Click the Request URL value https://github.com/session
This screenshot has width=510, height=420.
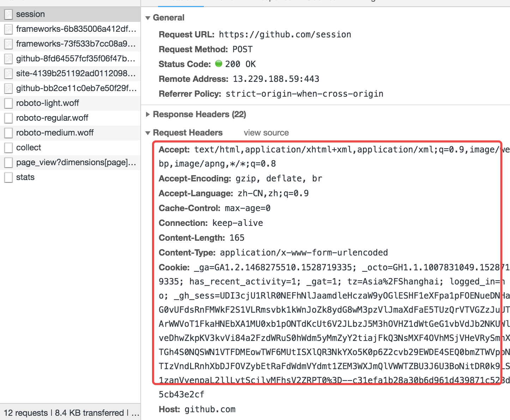coord(285,35)
